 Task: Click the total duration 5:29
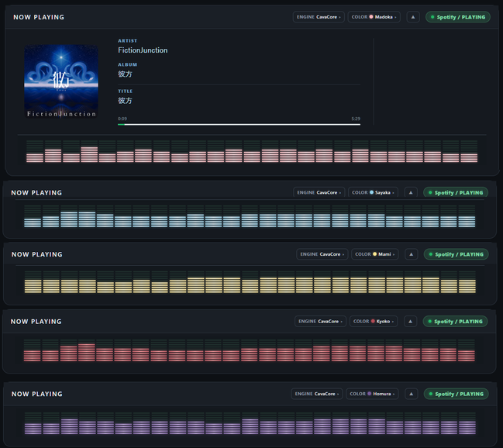356,119
